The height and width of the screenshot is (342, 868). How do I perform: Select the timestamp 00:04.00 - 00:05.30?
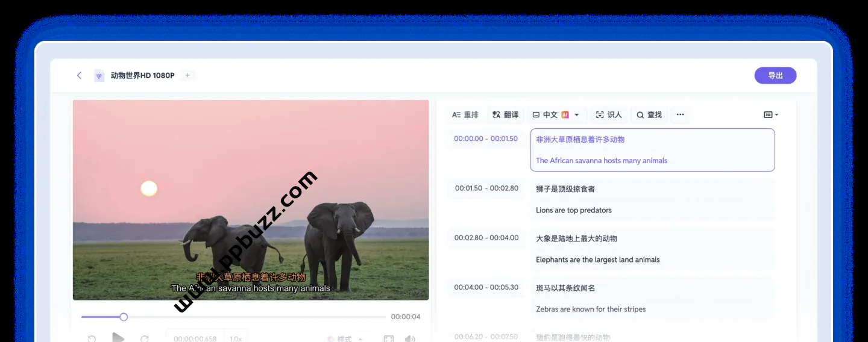(x=486, y=287)
